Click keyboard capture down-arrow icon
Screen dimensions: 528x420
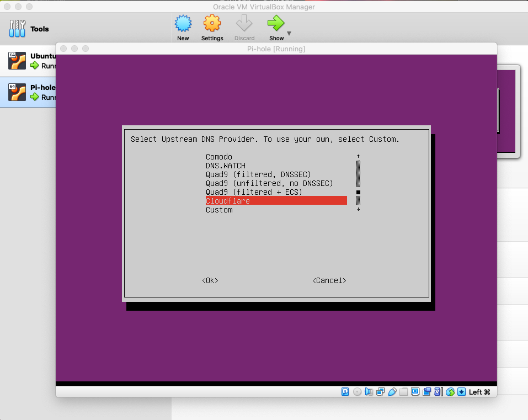tap(462, 392)
